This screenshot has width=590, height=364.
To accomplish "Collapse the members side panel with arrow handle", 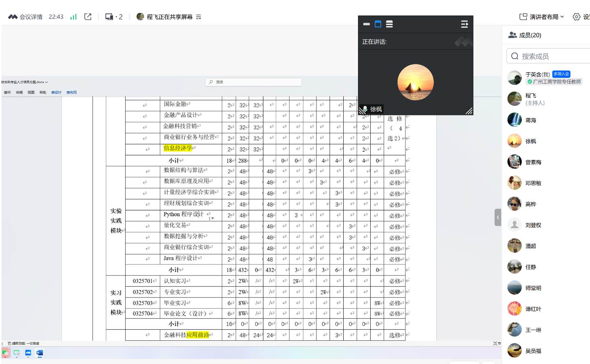I will click(498, 217).
